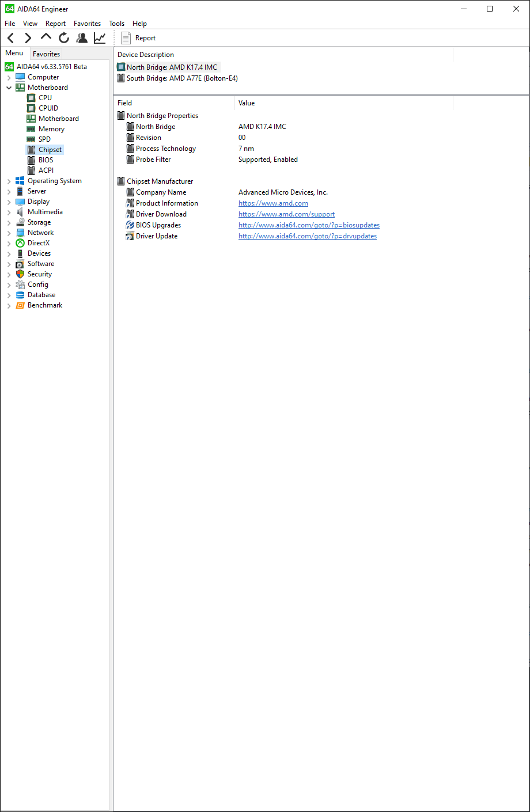Click the Multimedia speaker icon
This screenshot has width=530, height=812.
[20, 212]
